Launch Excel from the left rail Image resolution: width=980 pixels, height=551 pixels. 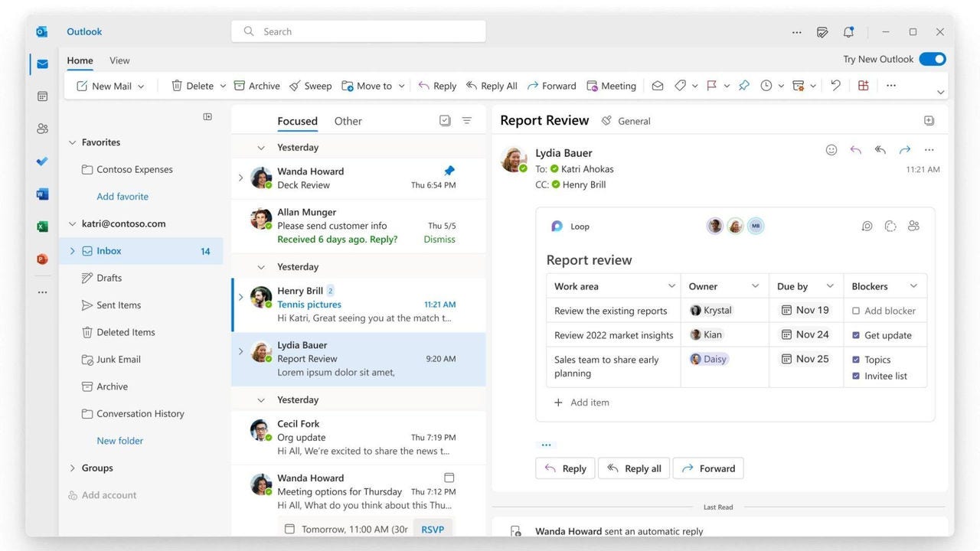pos(42,227)
